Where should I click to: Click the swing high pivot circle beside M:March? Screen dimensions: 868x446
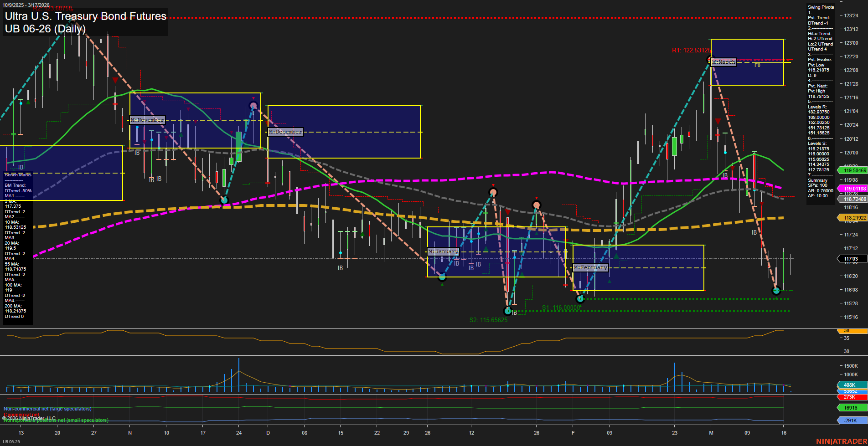pos(710,60)
